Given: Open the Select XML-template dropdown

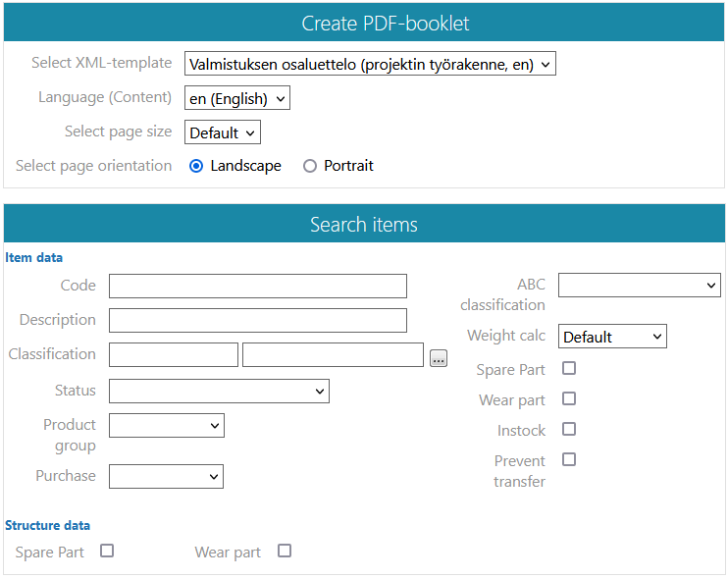Looking at the screenshot, I should point(370,65).
